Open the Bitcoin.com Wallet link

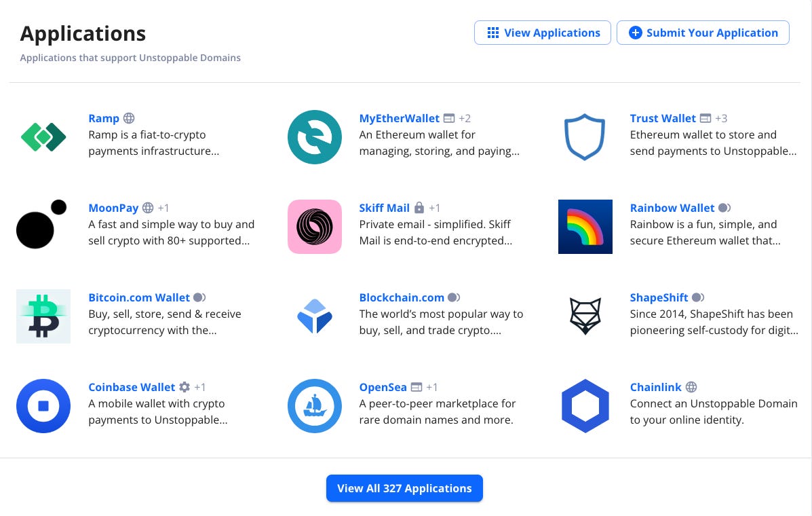139,297
